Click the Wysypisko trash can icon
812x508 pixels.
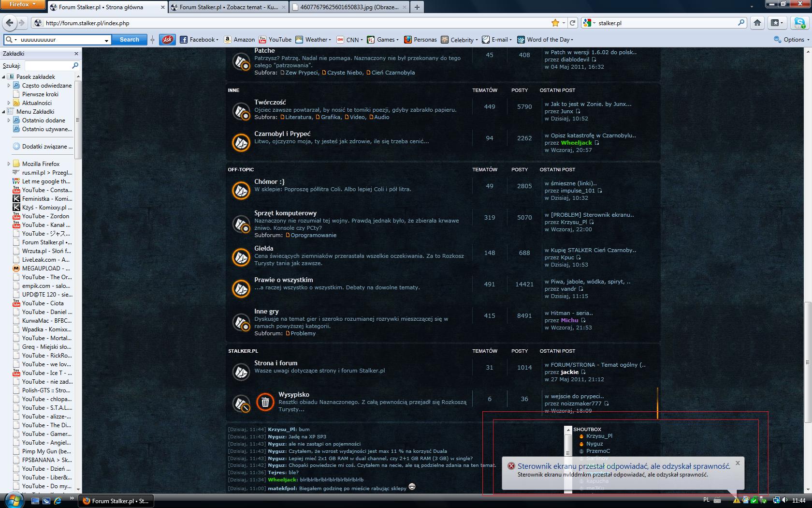pyautogui.click(x=265, y=402)
